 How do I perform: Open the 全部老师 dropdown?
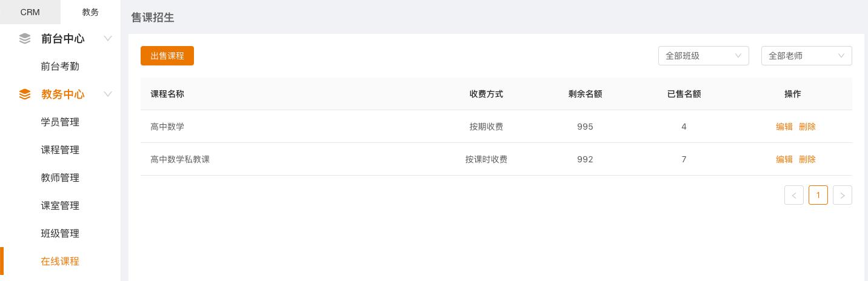[806, 56]
